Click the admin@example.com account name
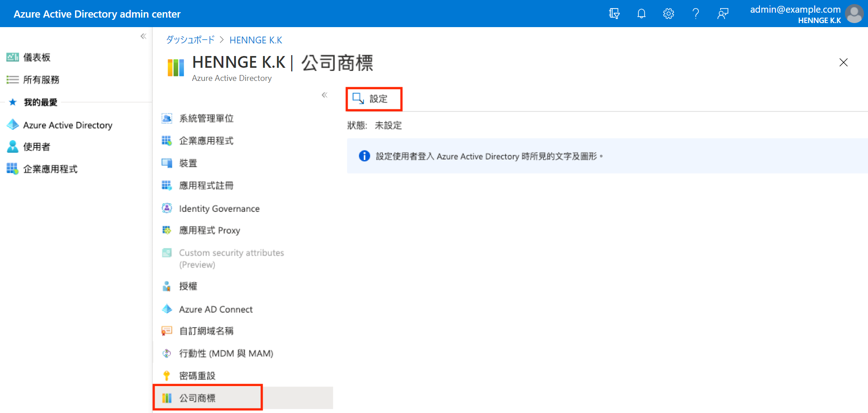This screenshot has height=413, width=868. 795,9
